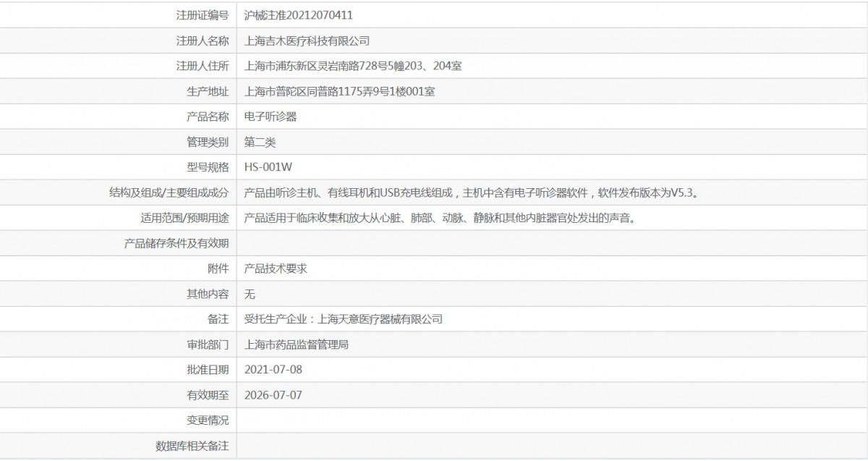The width and height of the screenshot is (868, 461).
Task: Select product name 电子听诊器
Action: 271,117
